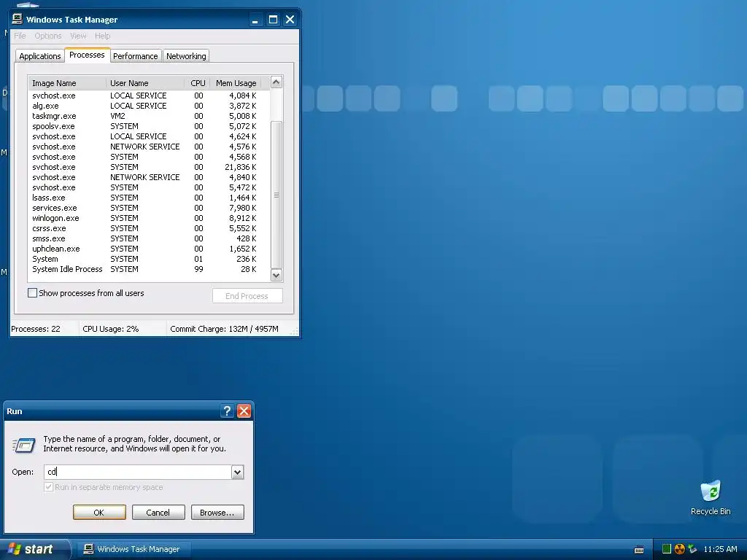Open the File menu in Task Manager
Screen dimensions: 747x560
20,36
